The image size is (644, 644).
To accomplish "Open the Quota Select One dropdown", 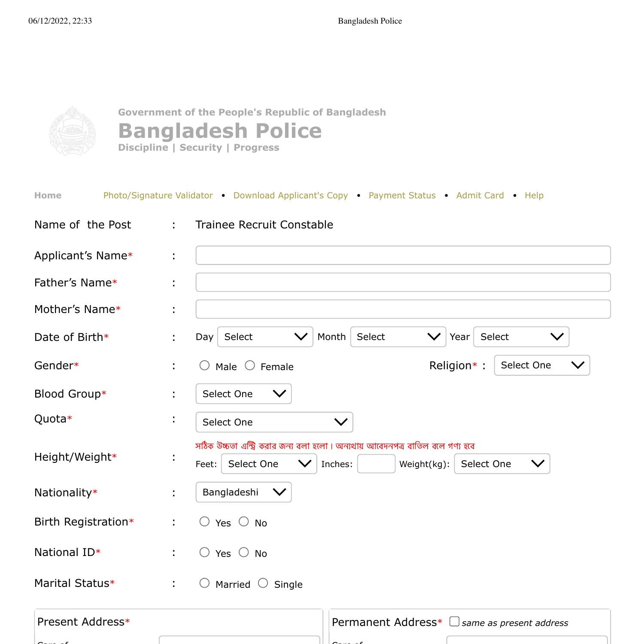I will tap(274, 422).
